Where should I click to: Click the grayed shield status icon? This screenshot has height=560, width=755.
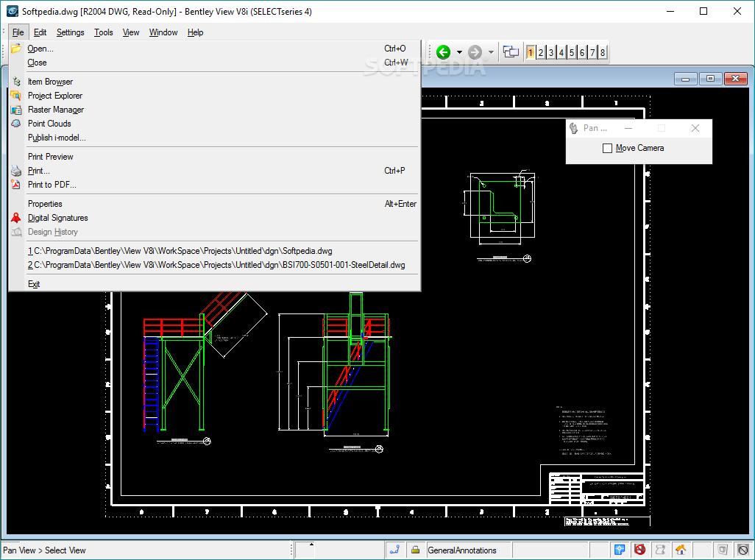click(x=723, y=550)
